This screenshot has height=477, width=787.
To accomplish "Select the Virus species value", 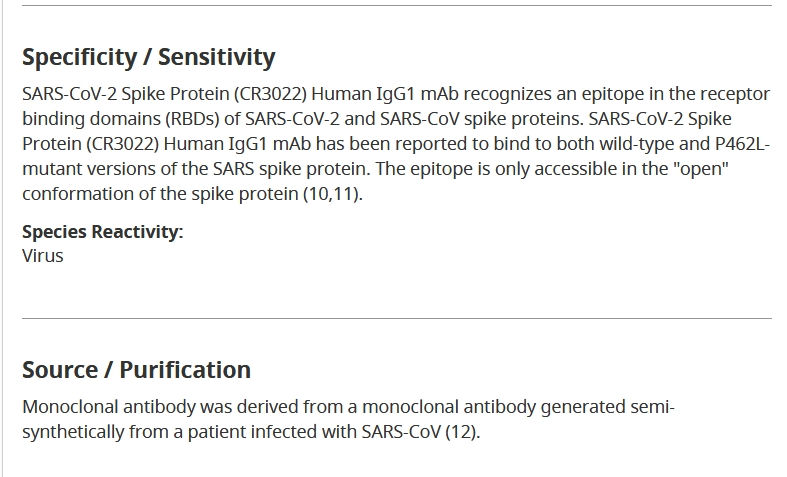I will [43, 256].
